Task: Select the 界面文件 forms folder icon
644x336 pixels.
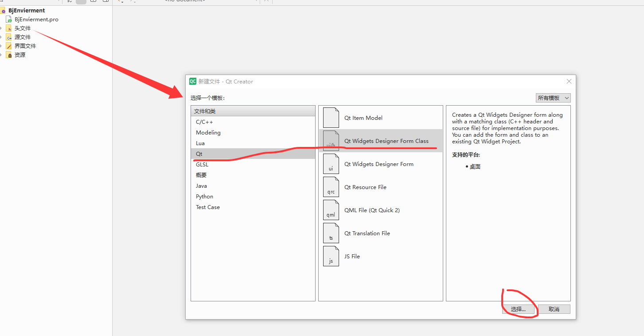Action: (x=9, y=46)
